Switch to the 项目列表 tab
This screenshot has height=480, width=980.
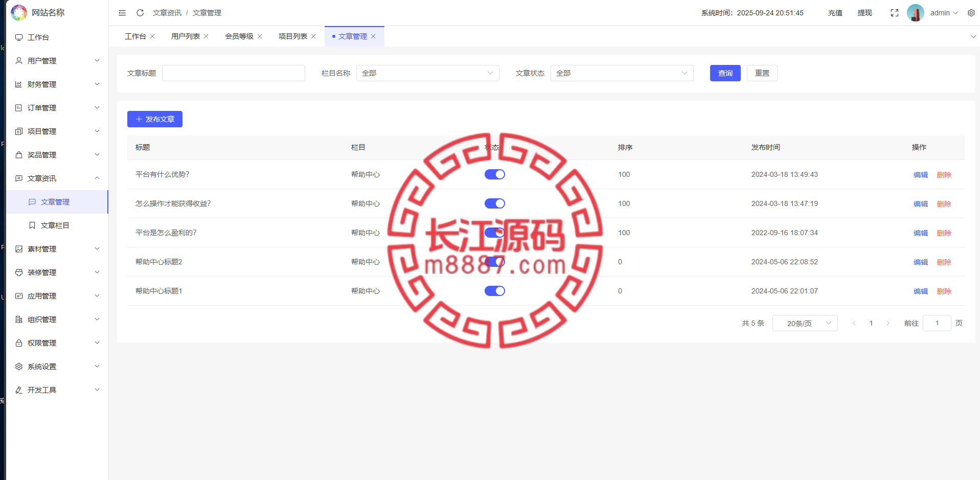coord(293,36)
